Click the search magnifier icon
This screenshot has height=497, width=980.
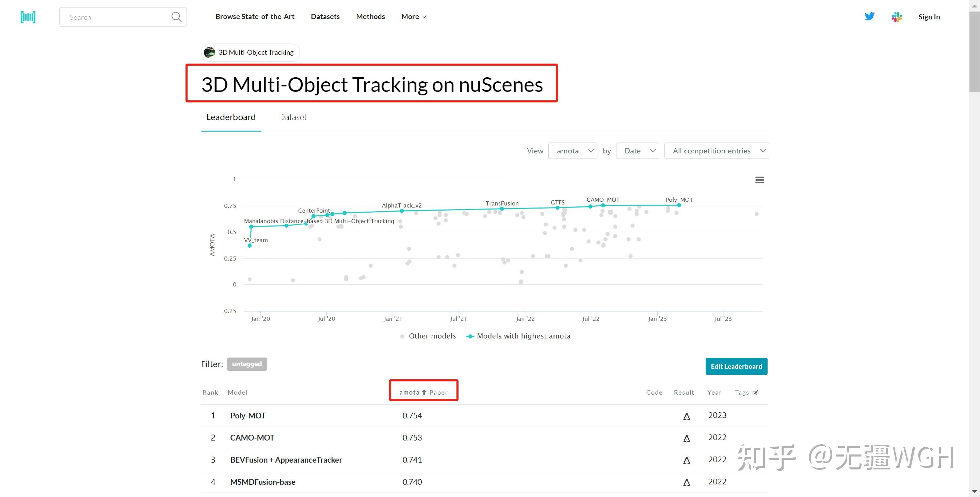[176, 17]
